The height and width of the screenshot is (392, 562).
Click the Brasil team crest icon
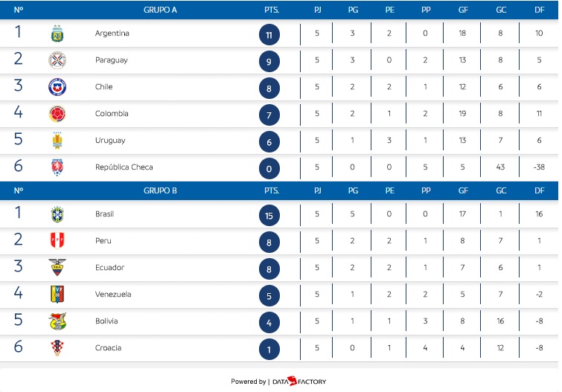click(57, 214)
